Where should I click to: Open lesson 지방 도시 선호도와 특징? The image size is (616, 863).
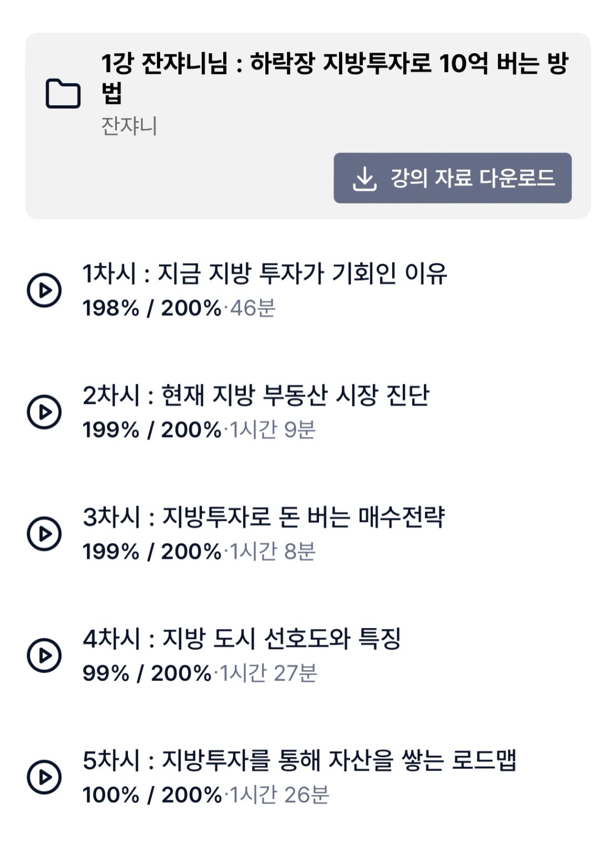pos(242,639)
